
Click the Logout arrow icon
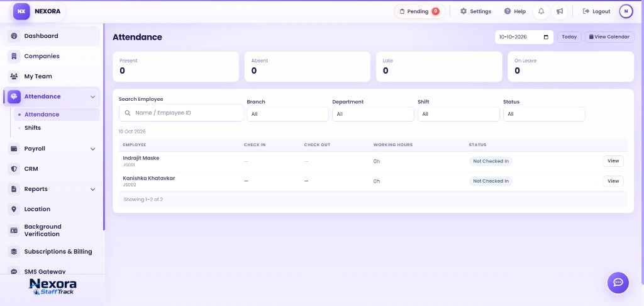pos(586,11)
